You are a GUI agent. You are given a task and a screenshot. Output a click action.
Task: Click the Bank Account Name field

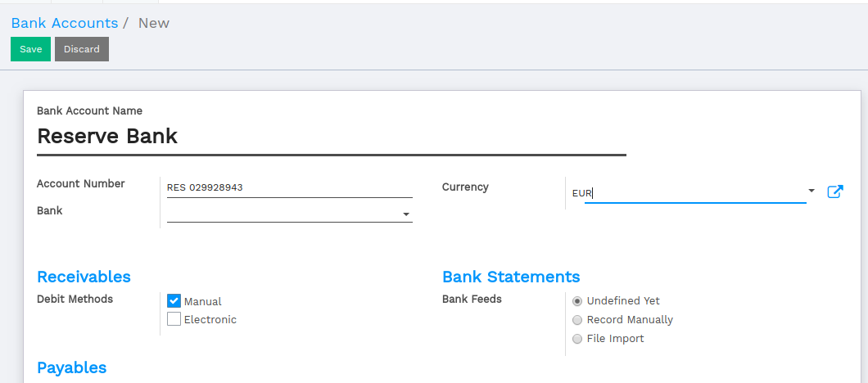tap(331, 136)
